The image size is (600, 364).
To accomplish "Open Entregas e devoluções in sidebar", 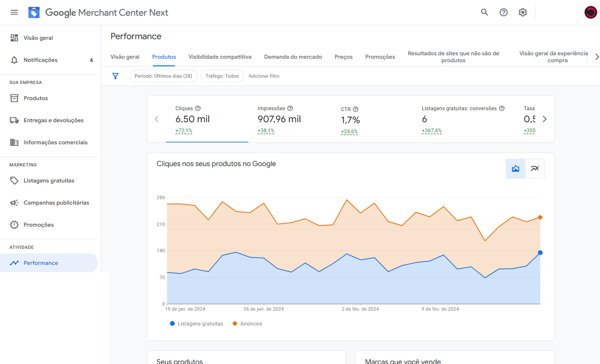I will (x=49, y=120).
